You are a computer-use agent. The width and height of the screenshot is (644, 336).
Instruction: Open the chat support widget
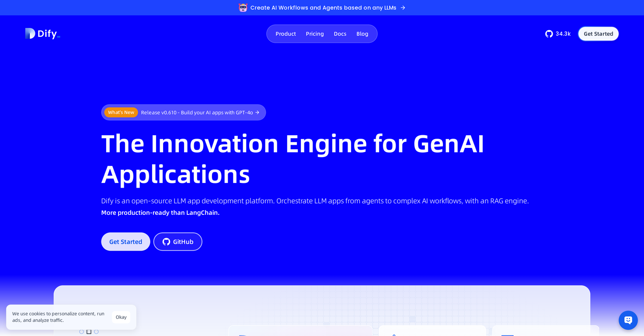point(628,320)
